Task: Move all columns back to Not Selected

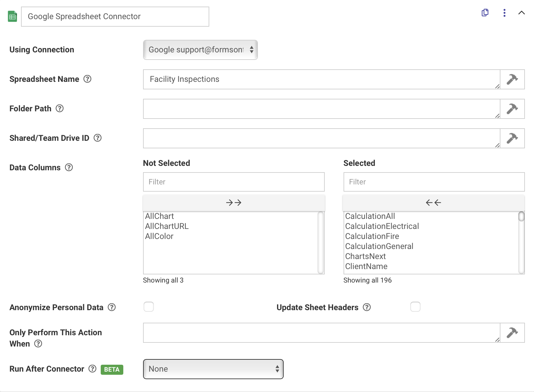Action: pyautogui.click(x=434, y=203)
